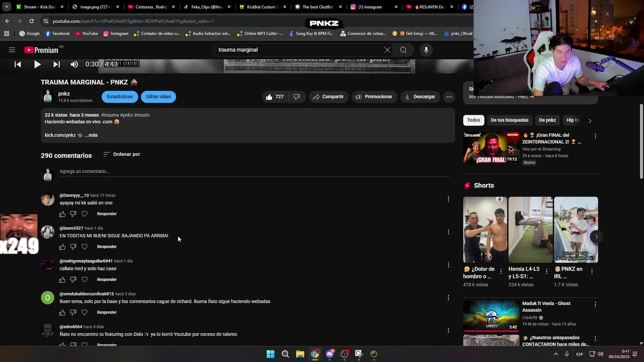Open the Facebook bookmark
Image resolution: width=644 pixels, height=362 pixels.
point(57,34)
